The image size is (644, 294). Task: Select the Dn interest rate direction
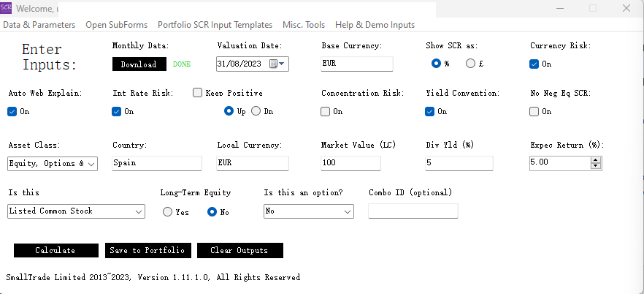pyautogui.click(x=256, y=111)
